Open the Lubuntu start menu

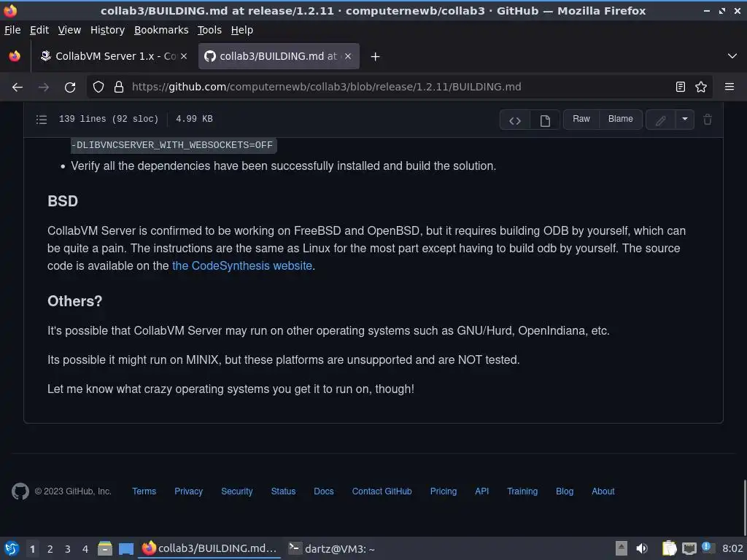pyautogui.click(x=12, y=548)
